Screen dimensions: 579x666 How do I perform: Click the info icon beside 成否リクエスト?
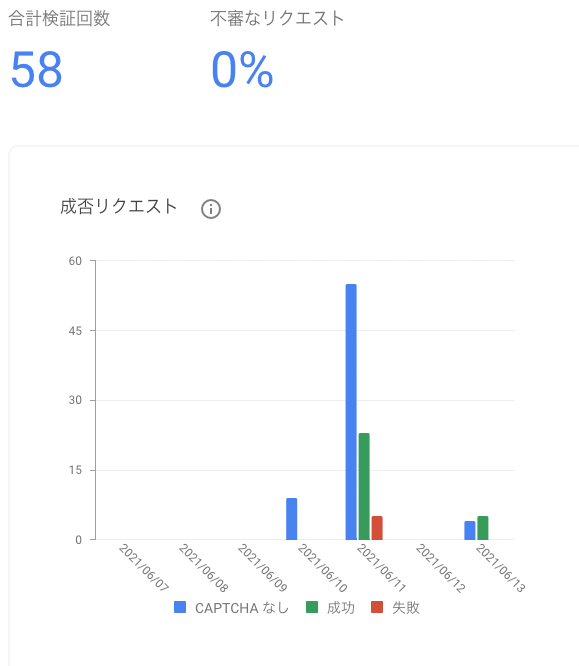(x=211, y=209)
